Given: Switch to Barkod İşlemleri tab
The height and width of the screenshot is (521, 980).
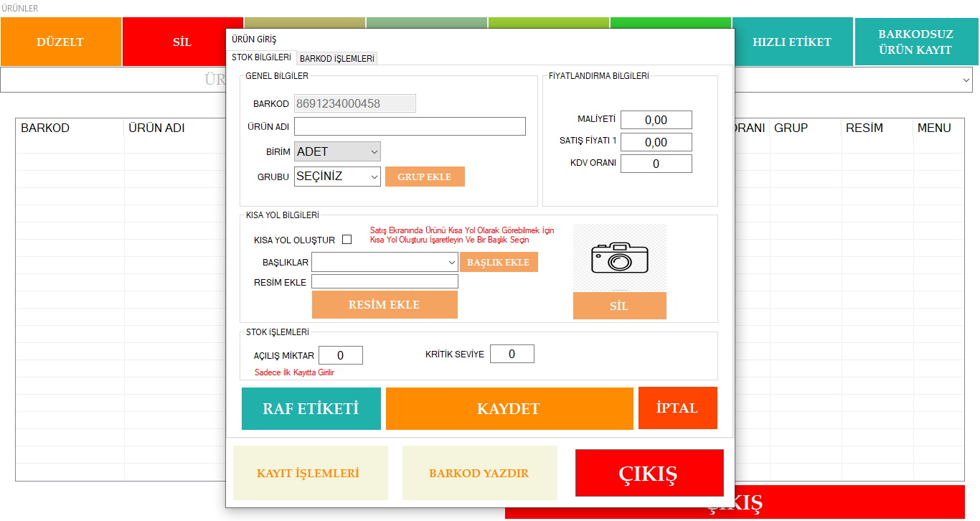Looking at the screenshot, I should click(337, 59).
